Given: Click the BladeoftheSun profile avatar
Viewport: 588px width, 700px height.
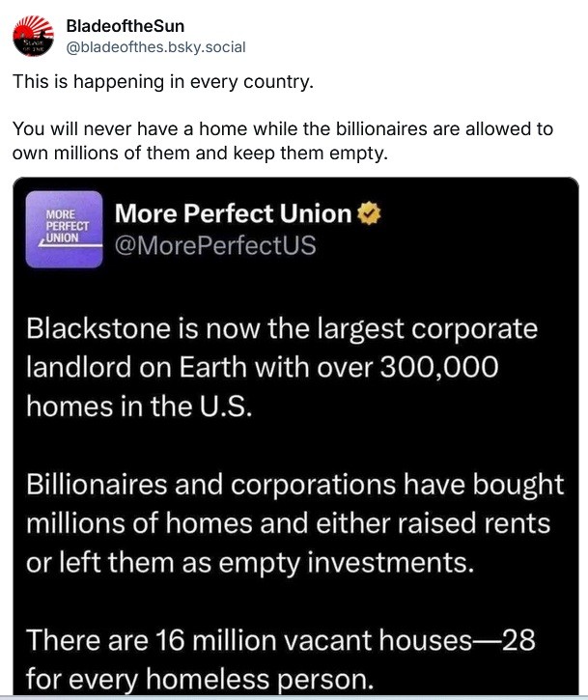Looking at the screenshot, I should 32,38.
